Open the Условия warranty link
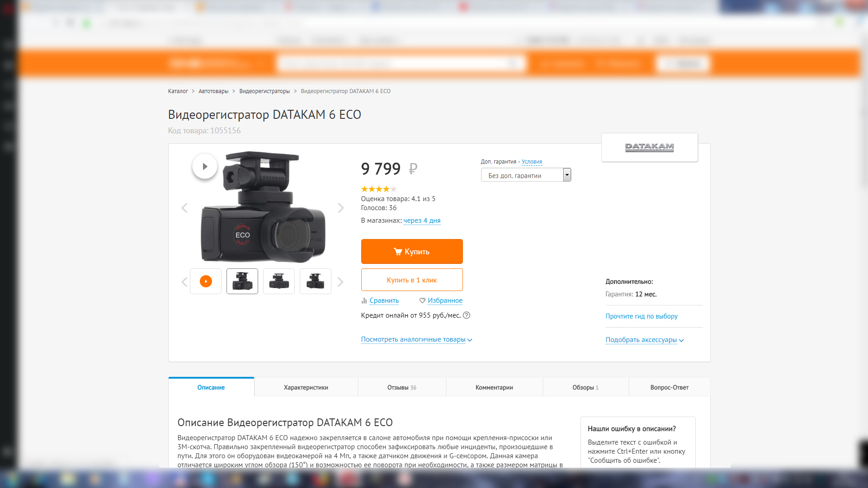Image resolution: width=868 pixels, height=488 pixels. [x=532, y=162]
